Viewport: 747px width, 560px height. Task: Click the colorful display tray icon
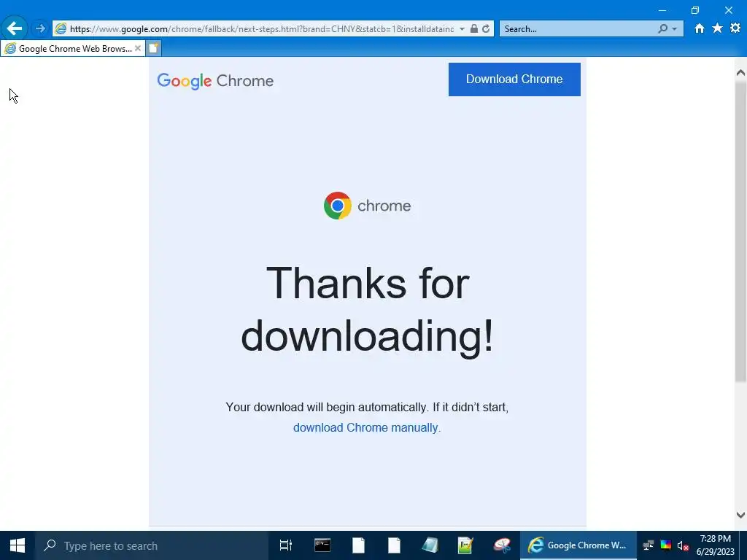pos(665,545)
